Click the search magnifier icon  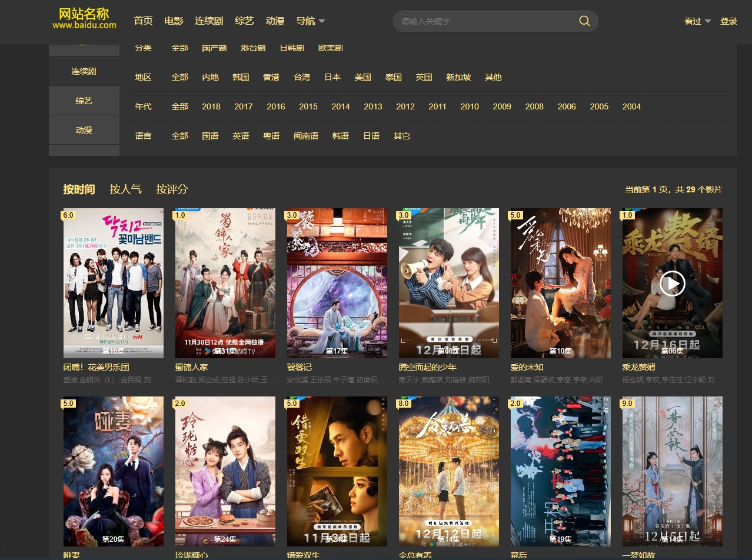[584, 21]
